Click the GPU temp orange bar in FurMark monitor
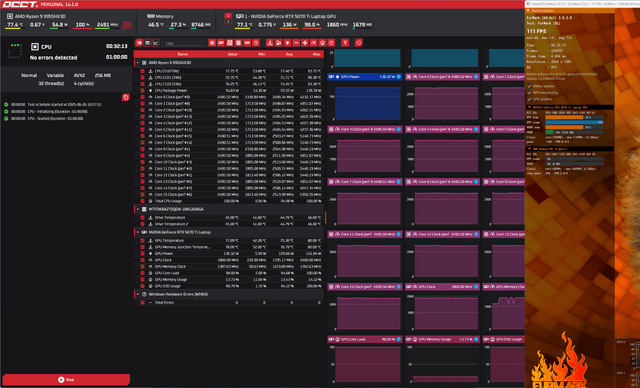 pyautogui.click(x=564, y=117)
